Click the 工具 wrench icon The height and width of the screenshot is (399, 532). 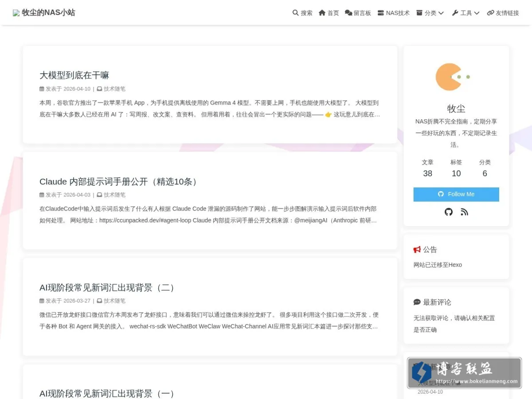tap(455, 13)
